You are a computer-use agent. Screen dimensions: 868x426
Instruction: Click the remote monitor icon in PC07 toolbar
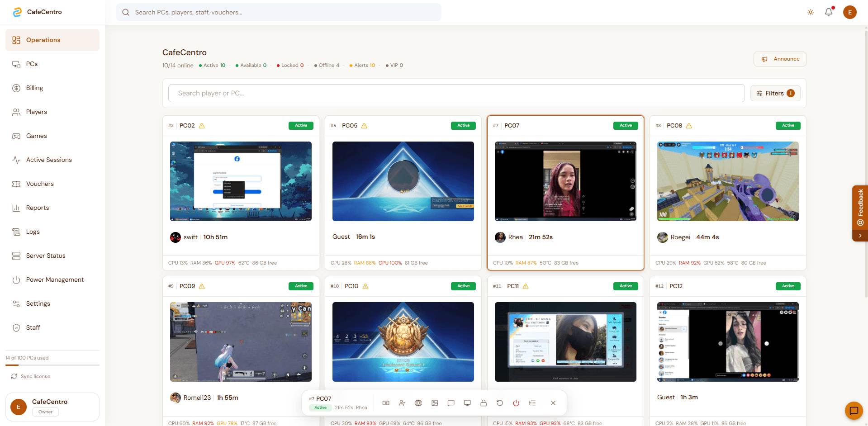pos(467,403)
